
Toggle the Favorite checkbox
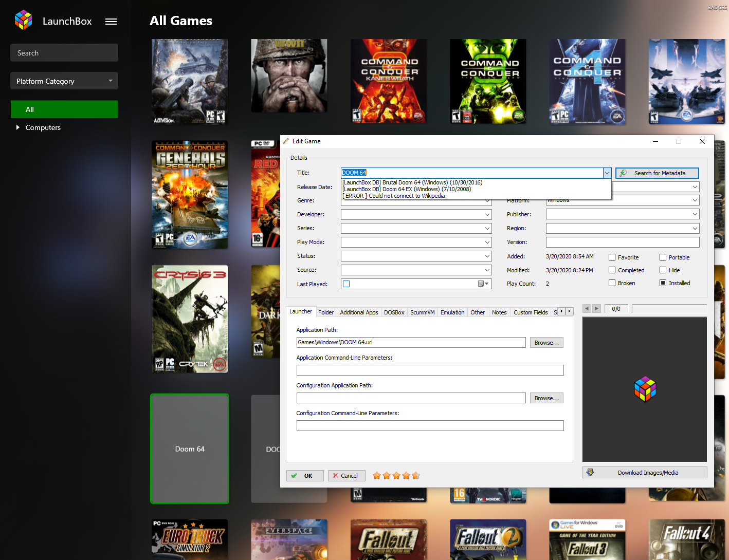[x=612, y=257]
